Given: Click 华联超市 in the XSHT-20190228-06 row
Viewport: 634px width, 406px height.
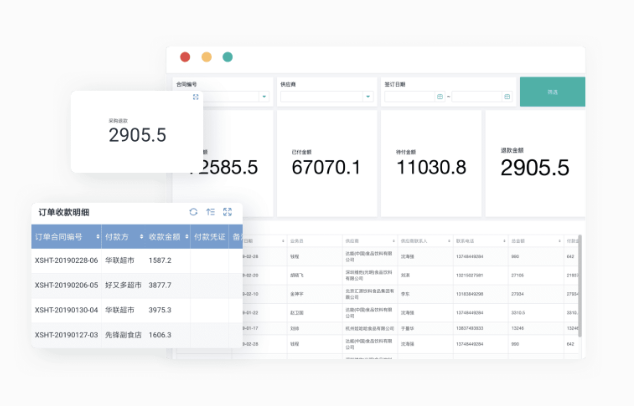Looking at the screenshot, I should click(120, 260).
